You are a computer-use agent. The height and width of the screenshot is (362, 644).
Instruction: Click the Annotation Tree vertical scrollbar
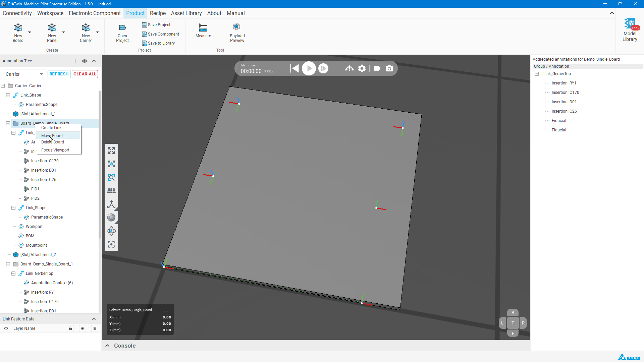(x=100, y=164)
